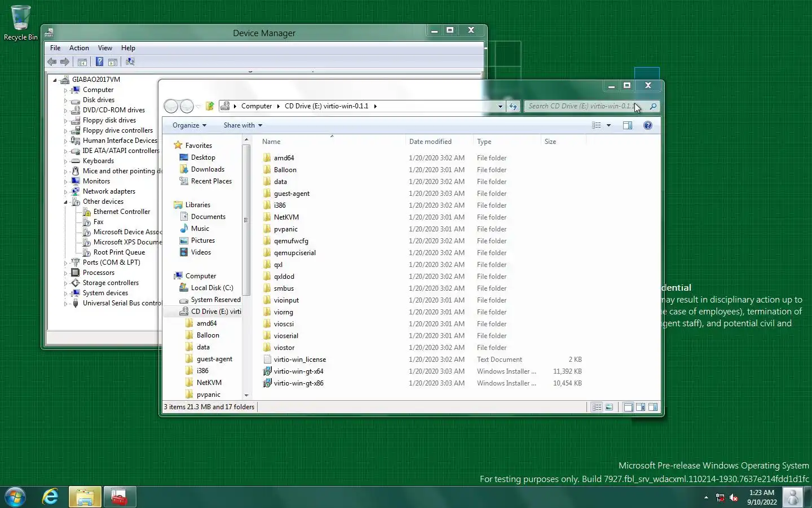Select large thumbnails icon in Explorer status bar

tap(609, 407)
